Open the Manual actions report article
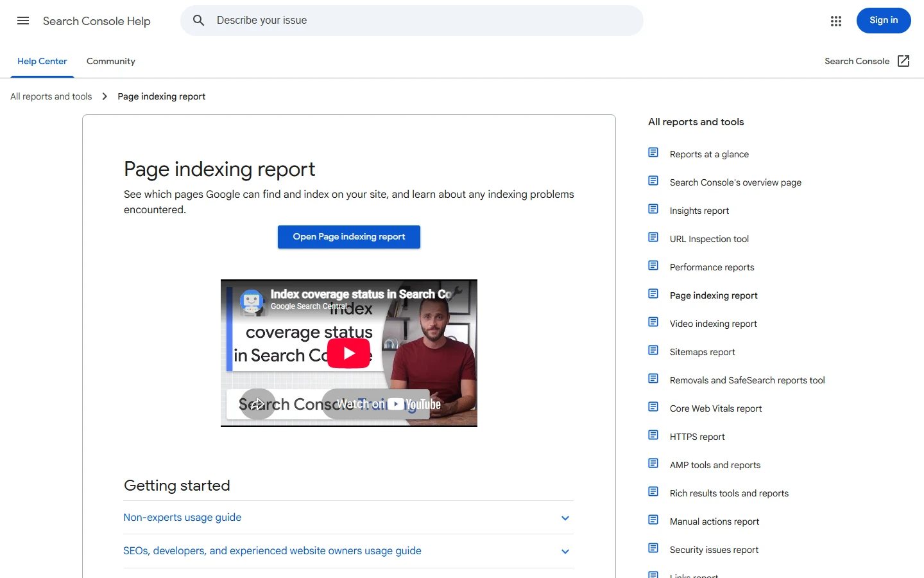Screen dimensions: 924x578 [715, 521]
